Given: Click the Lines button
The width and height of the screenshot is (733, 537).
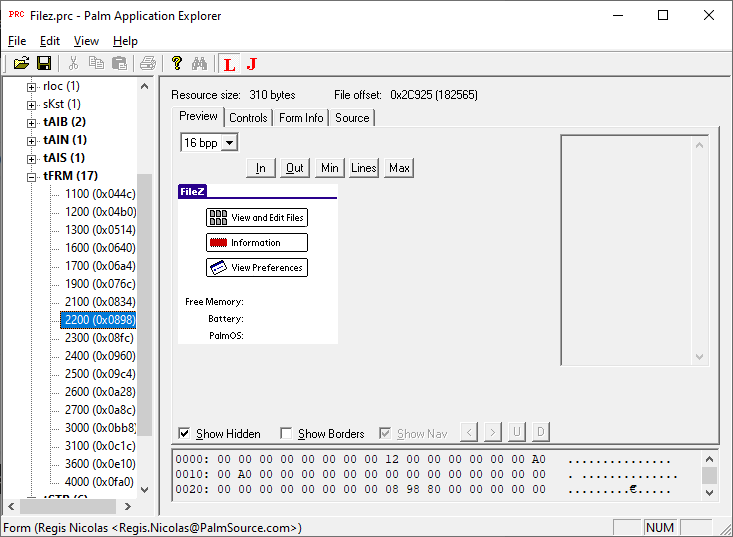Looking at the screenshot, I should [x=364, y=168].
